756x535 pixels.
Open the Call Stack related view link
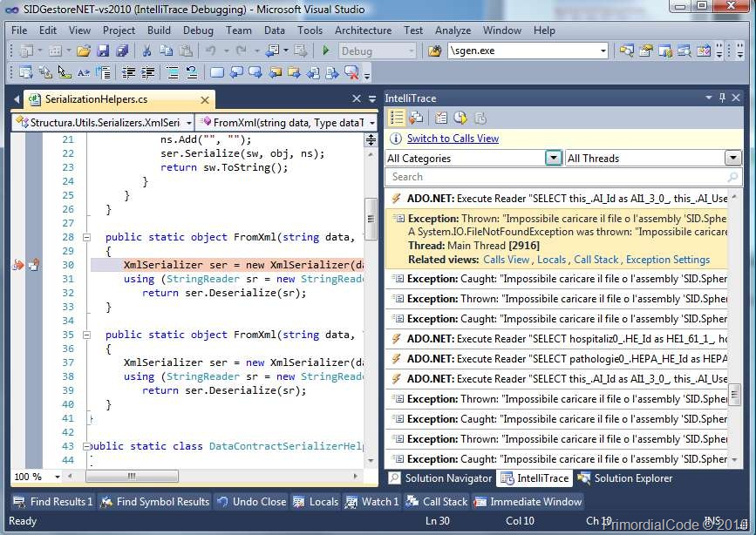point(596,260)
